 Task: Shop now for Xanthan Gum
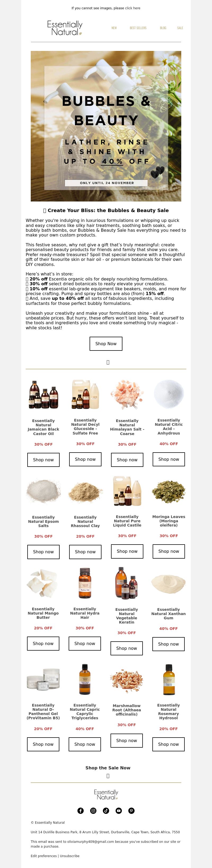169,644
